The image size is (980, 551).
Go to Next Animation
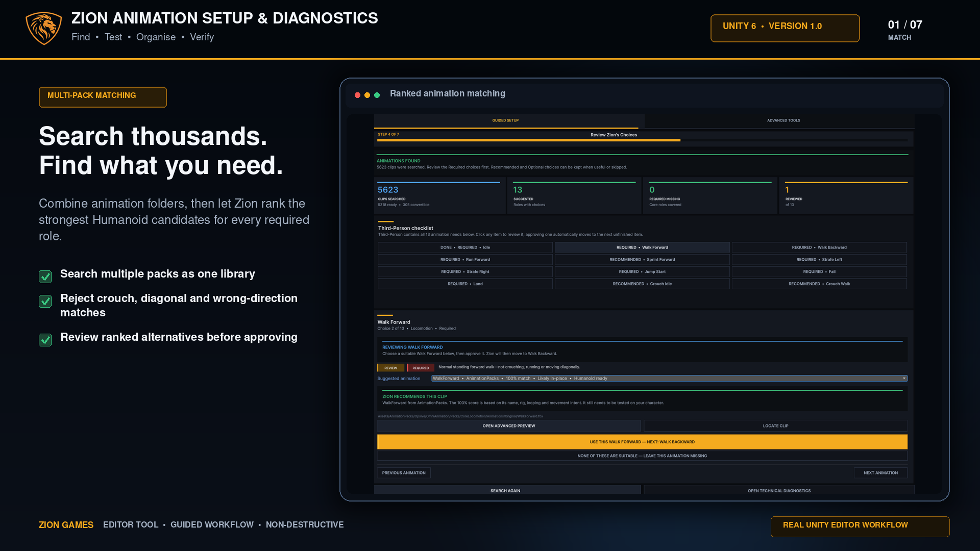click(x=880, y=473)
